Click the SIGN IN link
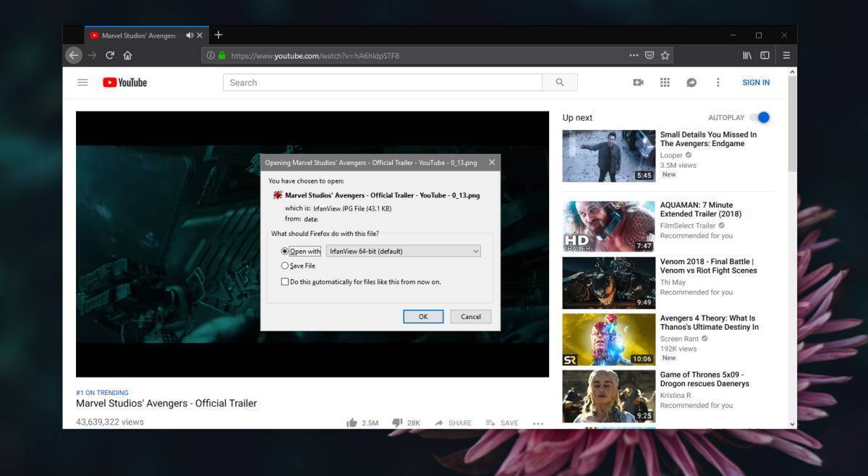The image size is (868, 476). point(756,82)
